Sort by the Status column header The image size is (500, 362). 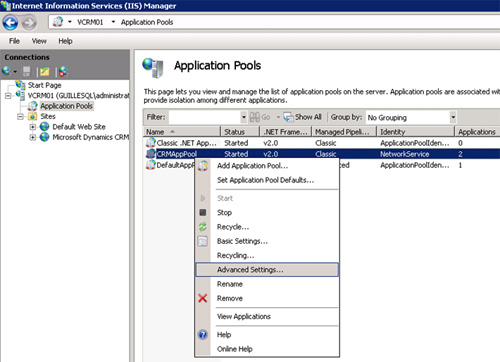click(240, 132)
